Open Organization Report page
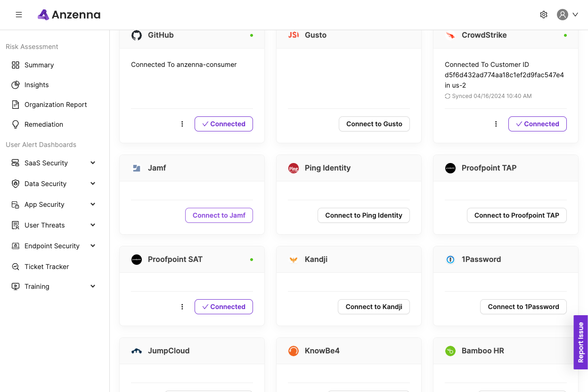 [56, 105]
